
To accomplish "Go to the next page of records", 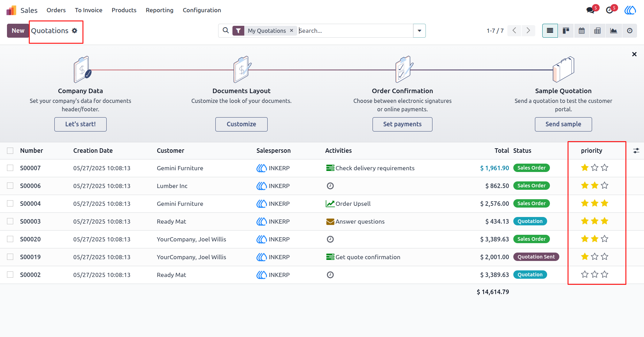I will 528,31.
